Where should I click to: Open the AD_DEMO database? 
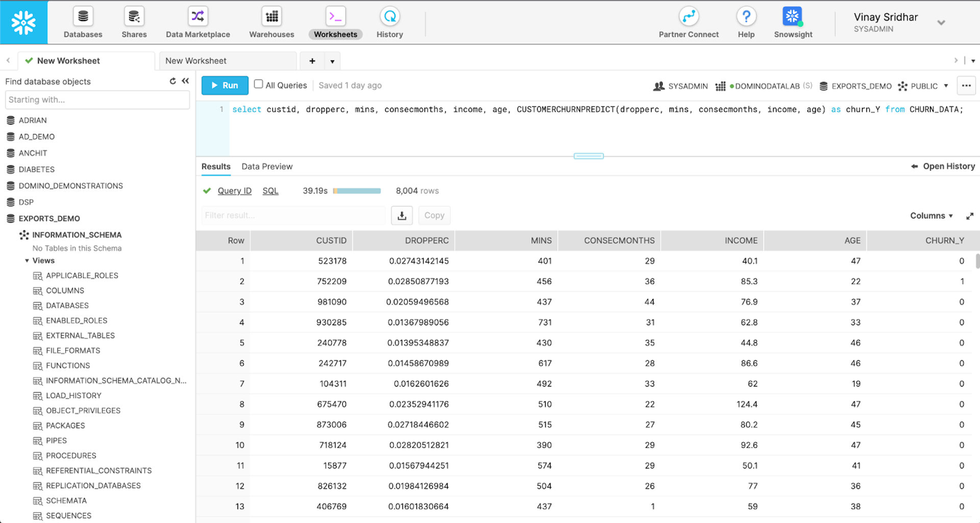(36, 137)
